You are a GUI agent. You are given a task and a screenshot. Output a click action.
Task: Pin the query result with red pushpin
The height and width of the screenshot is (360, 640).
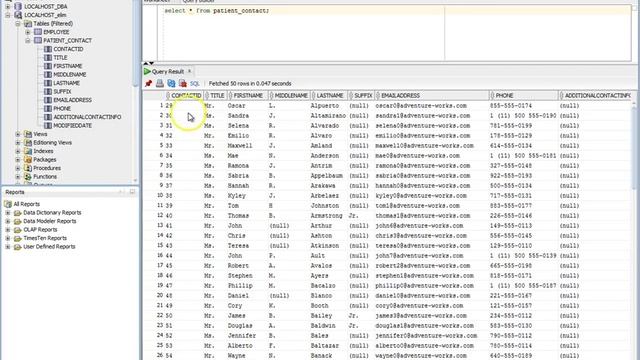149,83
